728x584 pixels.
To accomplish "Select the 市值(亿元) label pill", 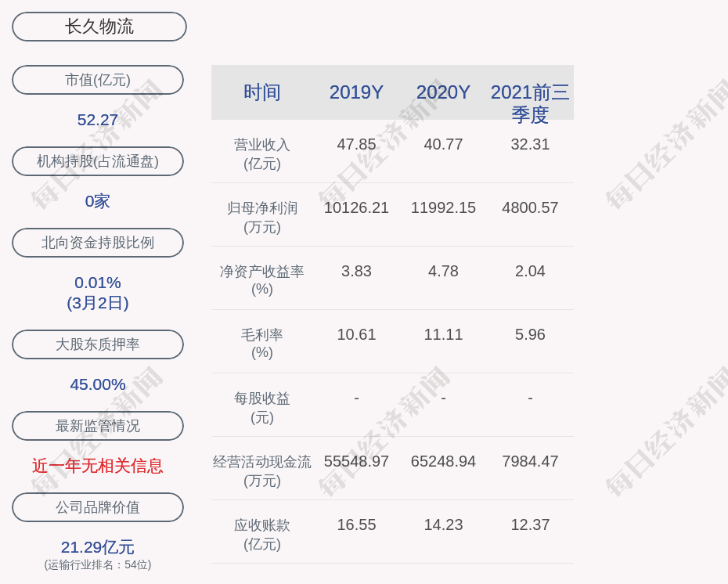I will 98,80.
